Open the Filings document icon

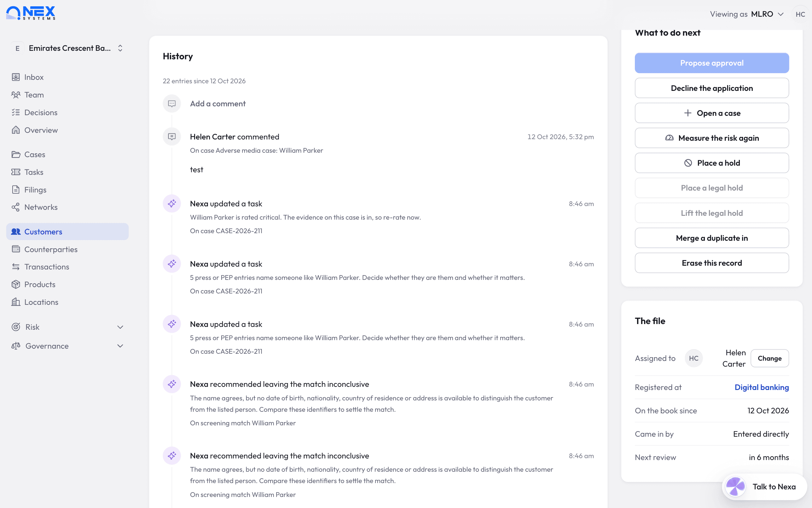point(16,190)
